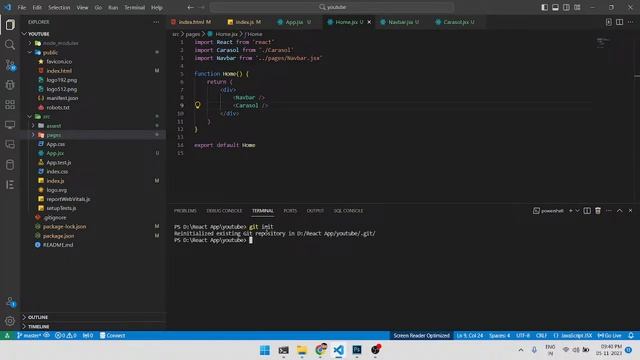This screenshot has width=640, height=360.
Task: Toggle the primary side bar layout
Action: click(x=544, y=7)
